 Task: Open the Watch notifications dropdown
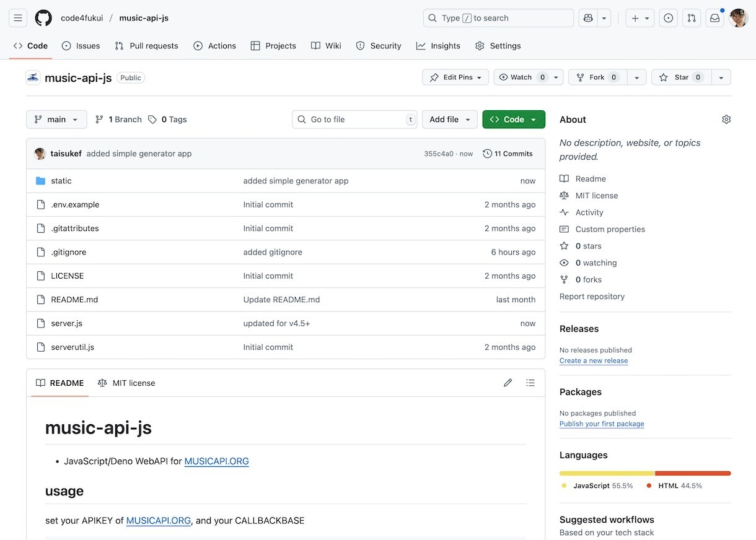(529, 77)
